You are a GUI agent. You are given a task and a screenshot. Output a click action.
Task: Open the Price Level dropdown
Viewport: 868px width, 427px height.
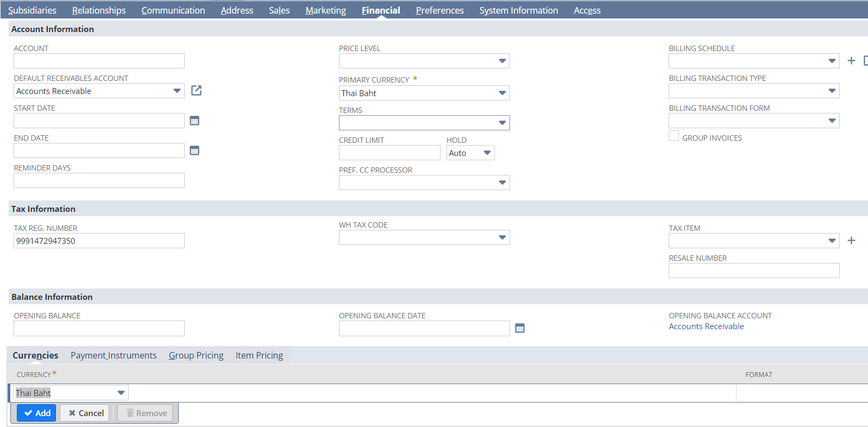pyautogui.click(x=502, y=61)
